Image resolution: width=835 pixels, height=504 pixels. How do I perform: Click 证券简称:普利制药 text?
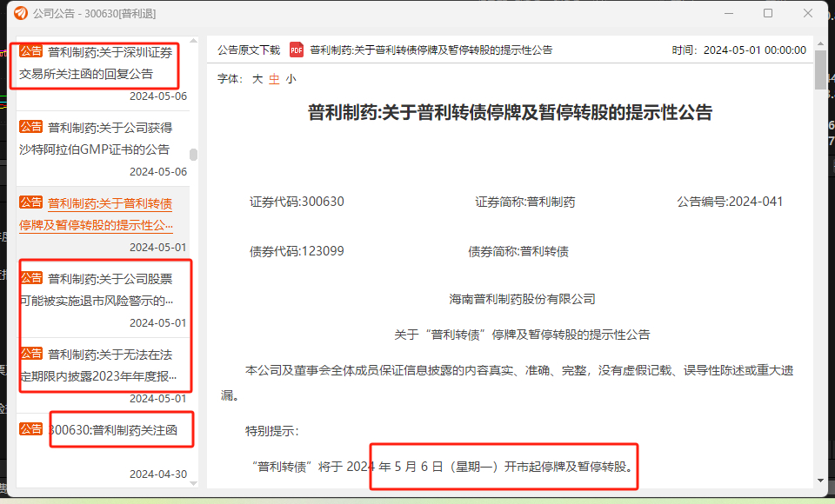coord(525,202)
